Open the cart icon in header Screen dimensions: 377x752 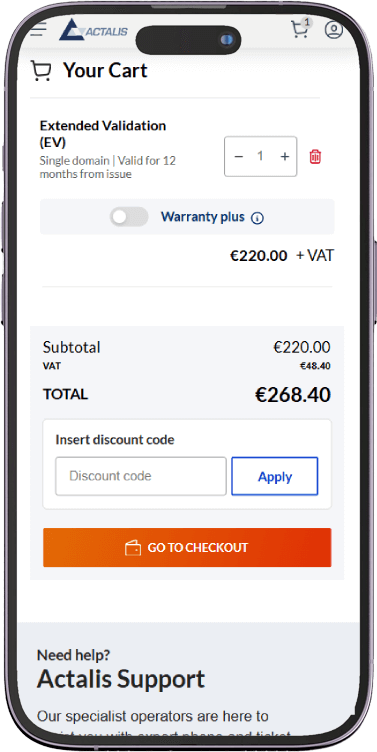300,30
